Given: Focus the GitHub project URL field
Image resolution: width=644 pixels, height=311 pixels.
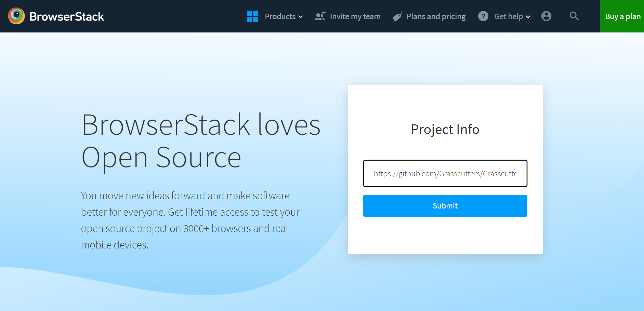Looking at the screenshot, I should click(x=445, y=173).
